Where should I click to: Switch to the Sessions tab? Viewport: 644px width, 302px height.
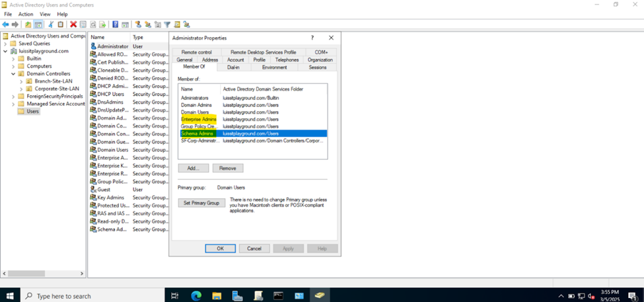[318, 67]
